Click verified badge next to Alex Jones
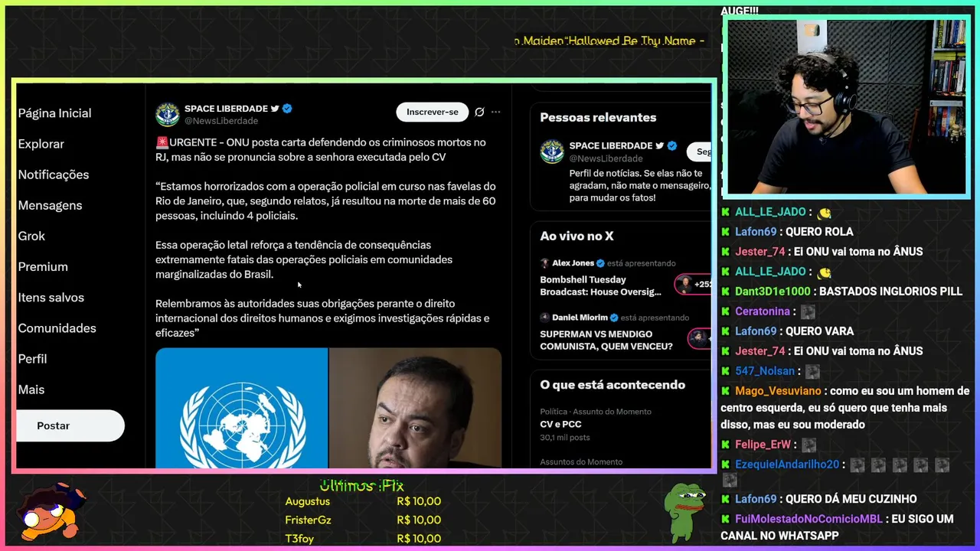 (600, 263)
